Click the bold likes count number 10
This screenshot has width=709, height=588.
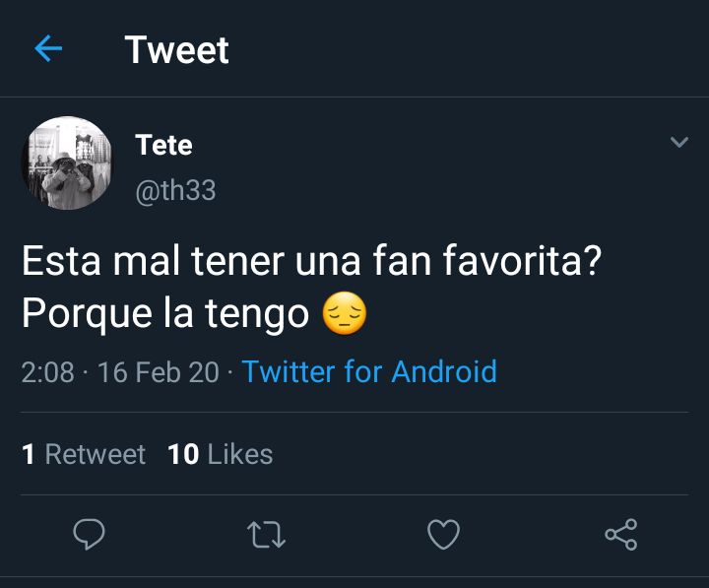183,454
